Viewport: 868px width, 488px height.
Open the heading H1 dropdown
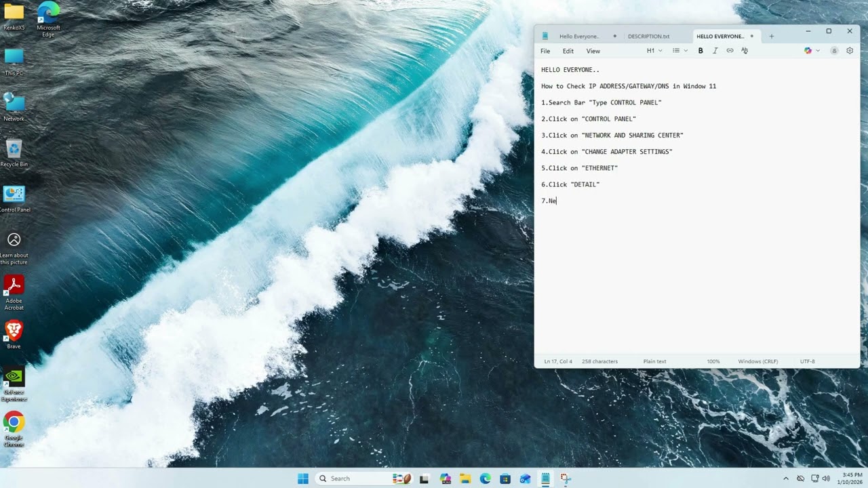tap(654, 51)
